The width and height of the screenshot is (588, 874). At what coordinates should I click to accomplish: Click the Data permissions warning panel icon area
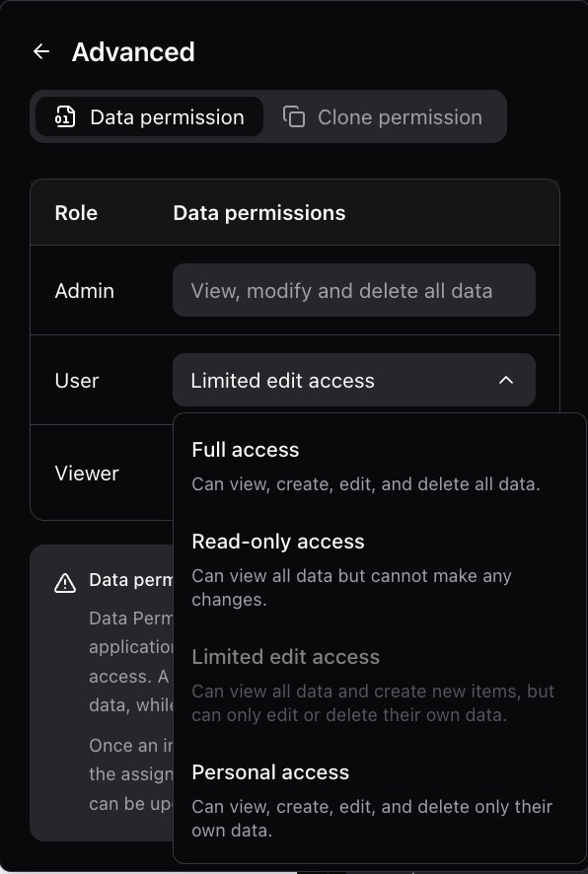tap(64, 583)
